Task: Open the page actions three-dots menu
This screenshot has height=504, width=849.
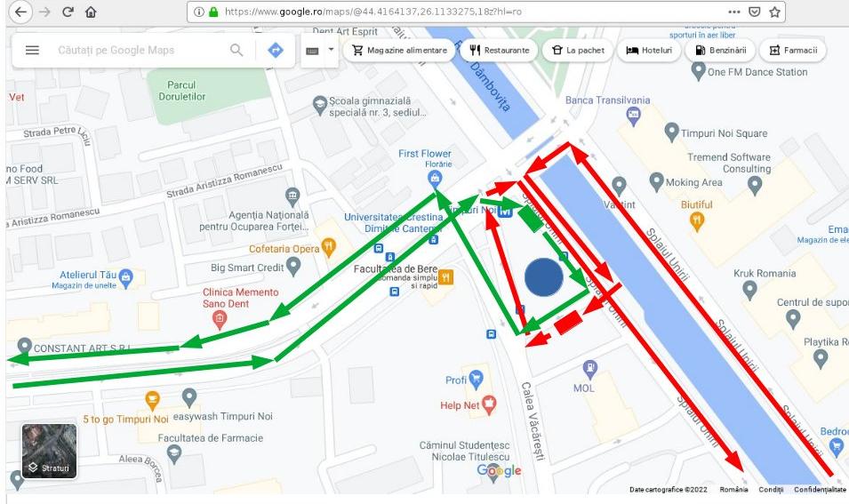Action: click(x=733, y=12)
